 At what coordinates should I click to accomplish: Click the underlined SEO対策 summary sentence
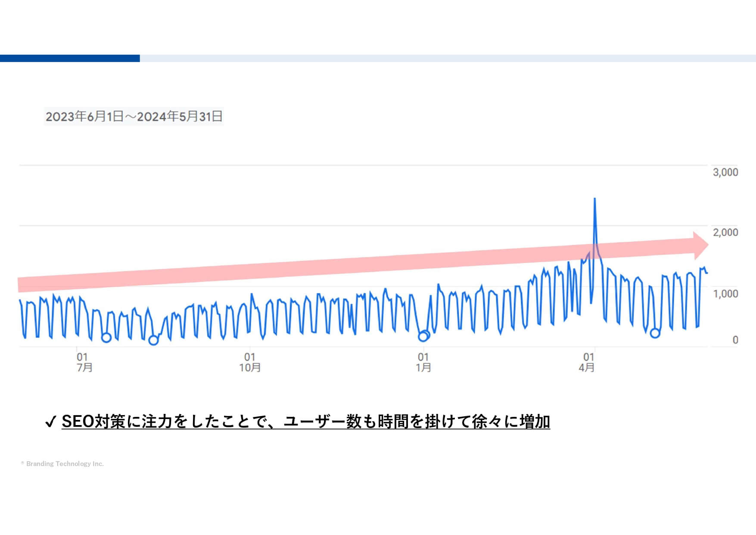tap(306, 421)
